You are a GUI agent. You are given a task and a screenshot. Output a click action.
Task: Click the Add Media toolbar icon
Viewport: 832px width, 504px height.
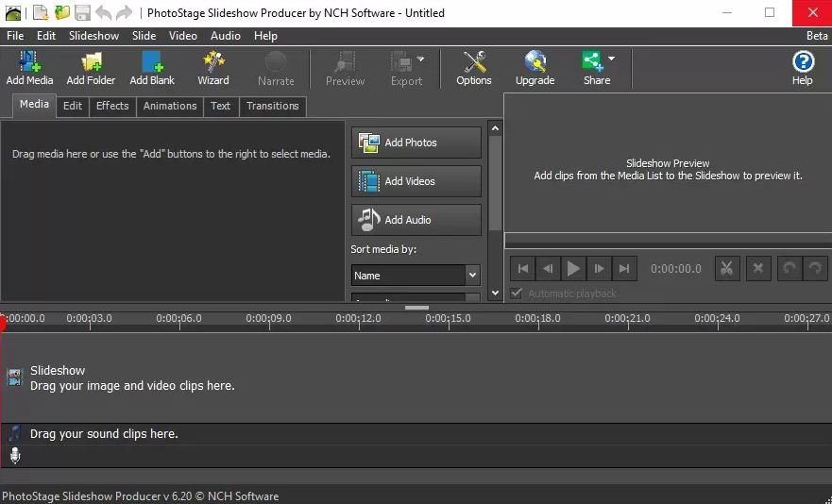click(29, 67)
